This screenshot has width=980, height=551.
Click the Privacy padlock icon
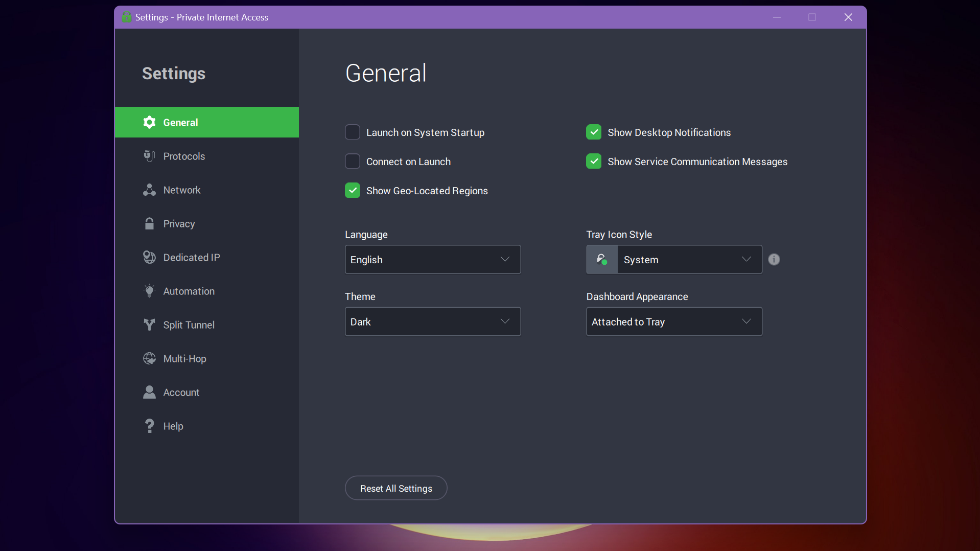[149, 223]
